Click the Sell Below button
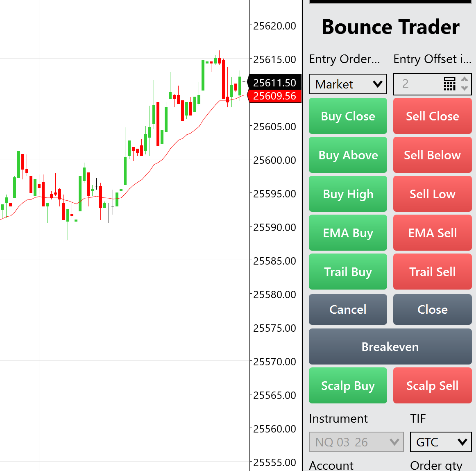Screen dimensions: 476x471 coord(432,155)
